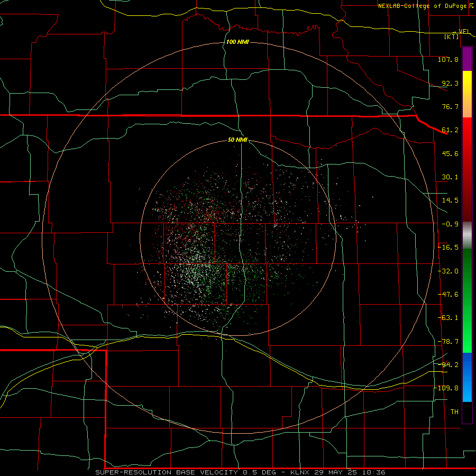This screenshot has height=476, width=476.
Task: Click the gray near-zero segment of the color bar
Action: point(467,235)
